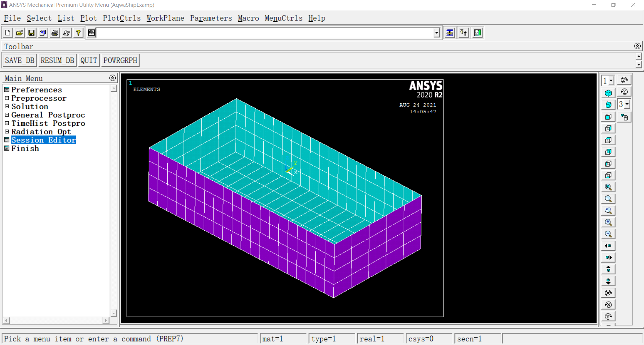Click the Raise Hidden icon
This screenshot has width=644, height=345.
tap(450, 33)
